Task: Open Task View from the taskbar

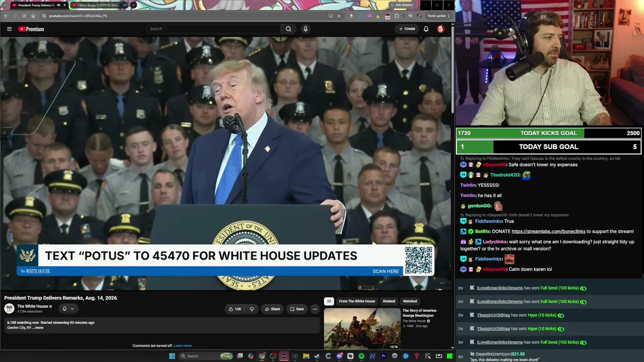Action: (x=240, y=356)
